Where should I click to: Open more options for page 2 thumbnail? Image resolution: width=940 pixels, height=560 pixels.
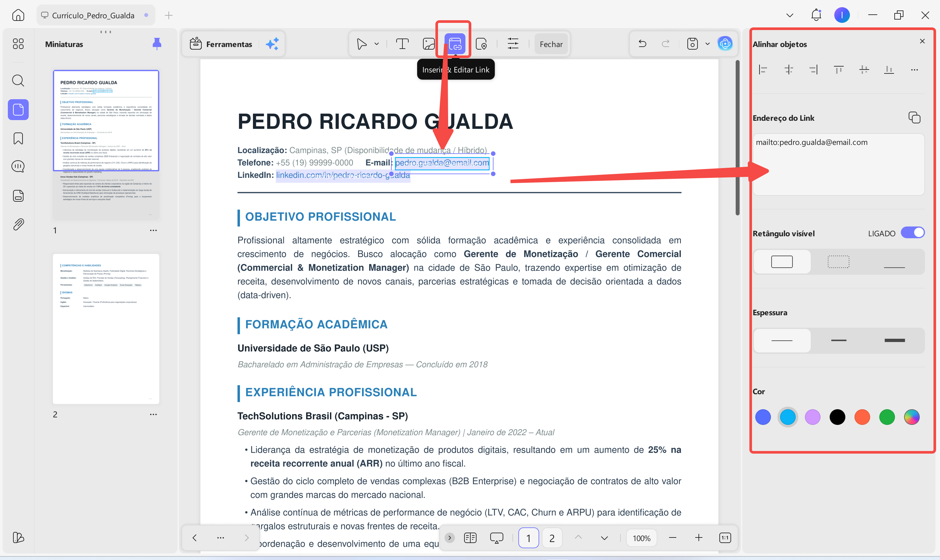point(153,414)
